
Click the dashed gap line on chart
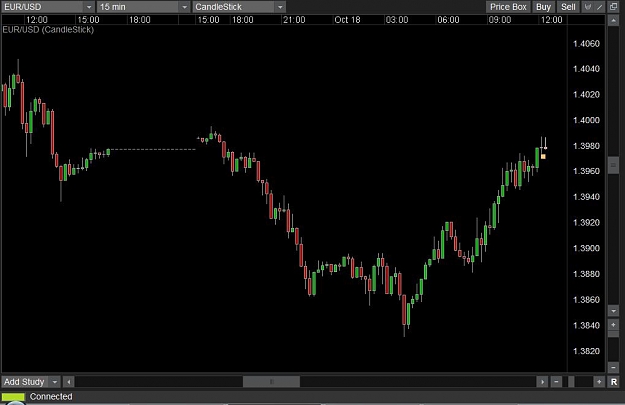click(x=153, y=149)
